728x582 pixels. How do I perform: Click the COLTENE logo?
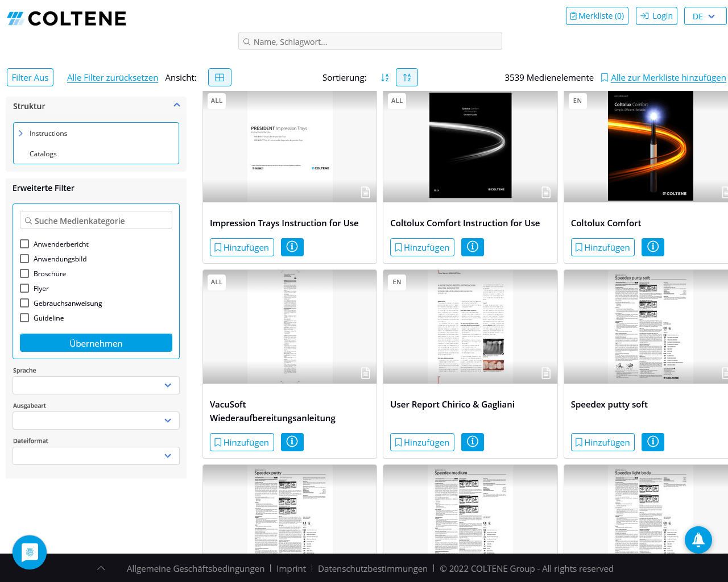point(67,19)
